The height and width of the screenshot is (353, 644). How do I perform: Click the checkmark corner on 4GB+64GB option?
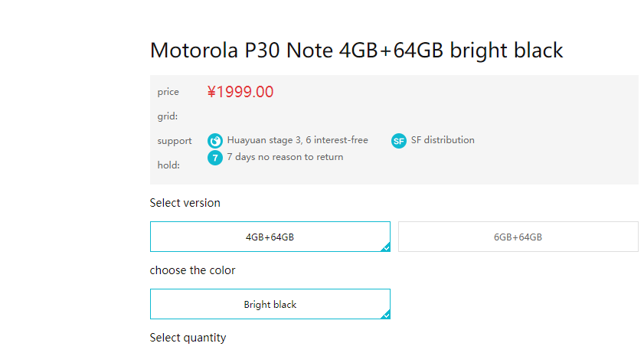[386, 247]
